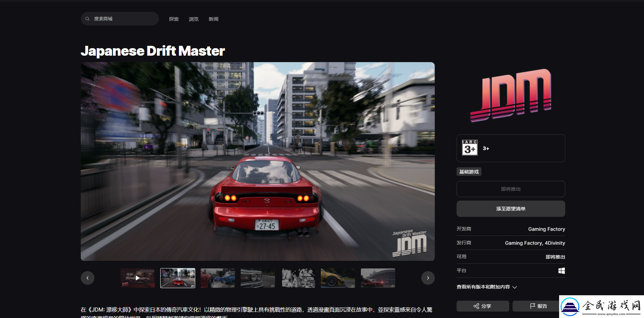
Task: Click the JDM logo image
Action: pos(511,96)
